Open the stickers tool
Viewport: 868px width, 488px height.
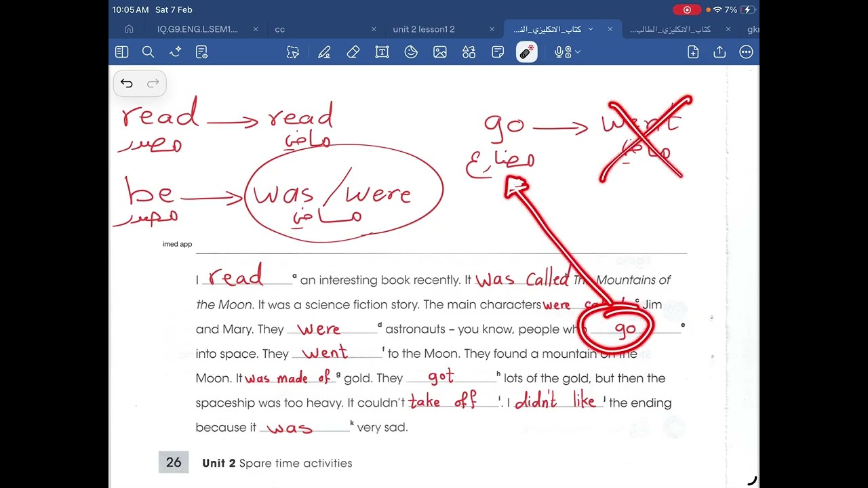[x=411, y=52]
